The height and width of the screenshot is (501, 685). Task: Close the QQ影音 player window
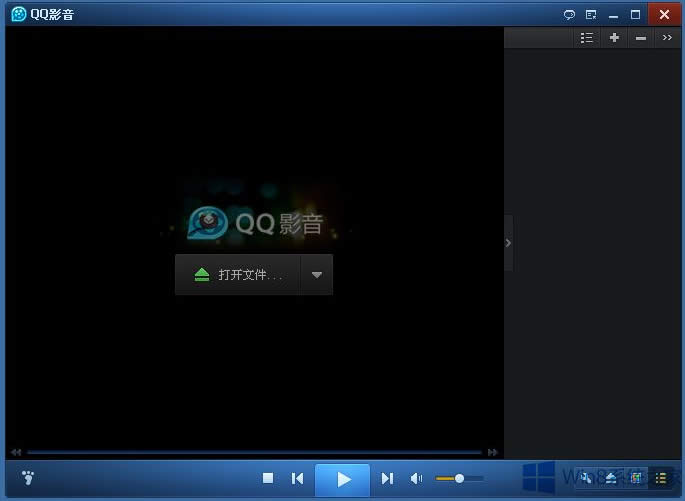664,14
